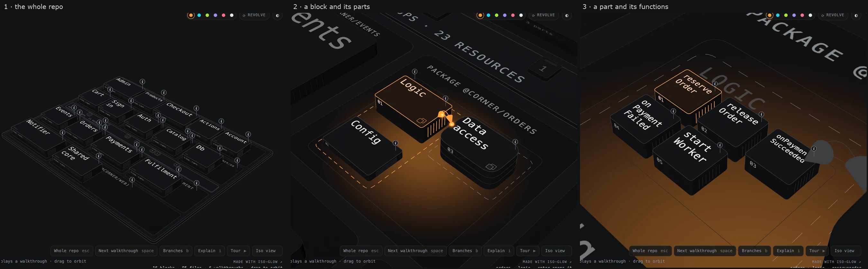Pick the purple accent swatch in the block and parts panel

[505, 15]
